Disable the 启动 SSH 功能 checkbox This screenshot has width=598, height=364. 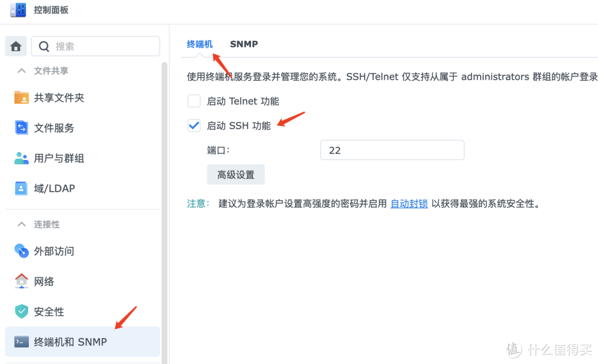(x=194, y=125)
